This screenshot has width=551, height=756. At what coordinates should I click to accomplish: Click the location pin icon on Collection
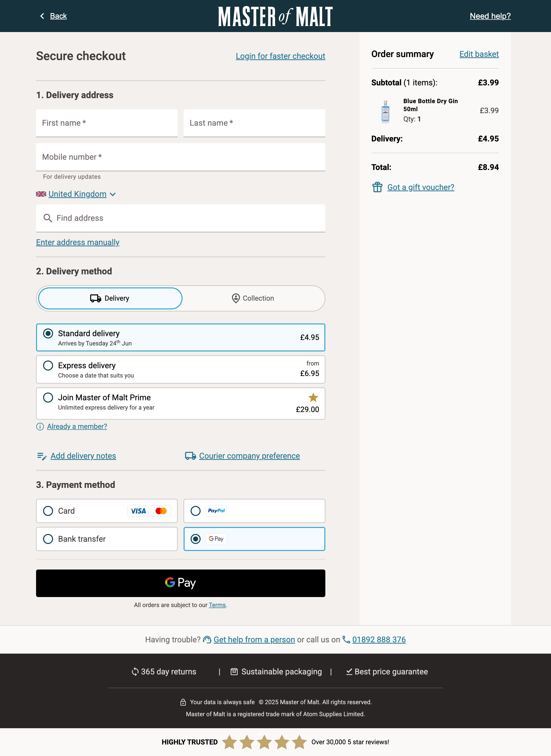[236, 298]
